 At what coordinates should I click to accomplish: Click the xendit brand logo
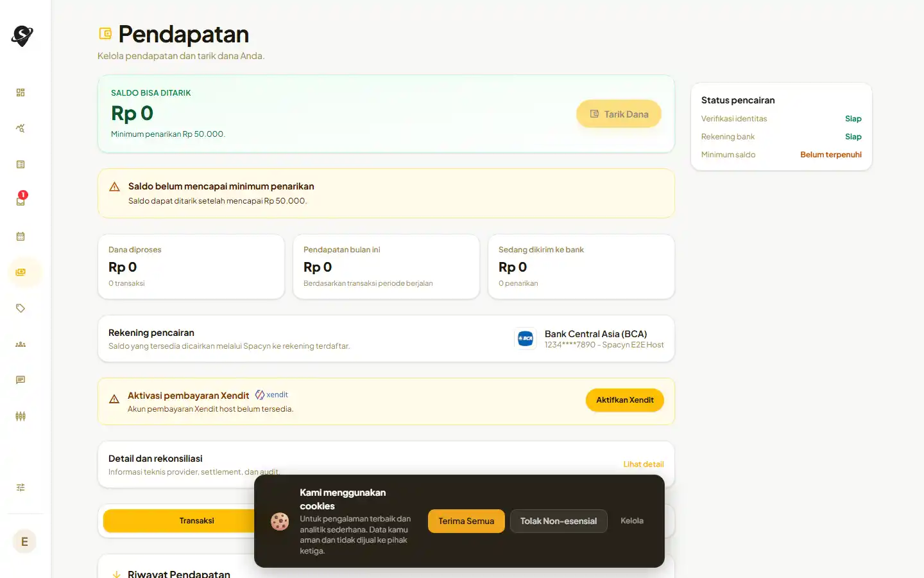pyautogui.click(x=271, y=395)
